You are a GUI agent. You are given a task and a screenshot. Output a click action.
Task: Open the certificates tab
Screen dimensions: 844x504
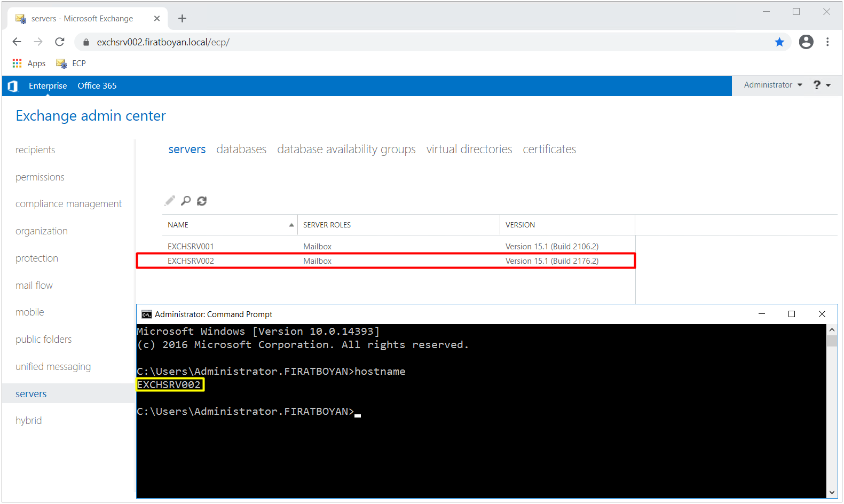pyautogui.click(x=549, y=149)
